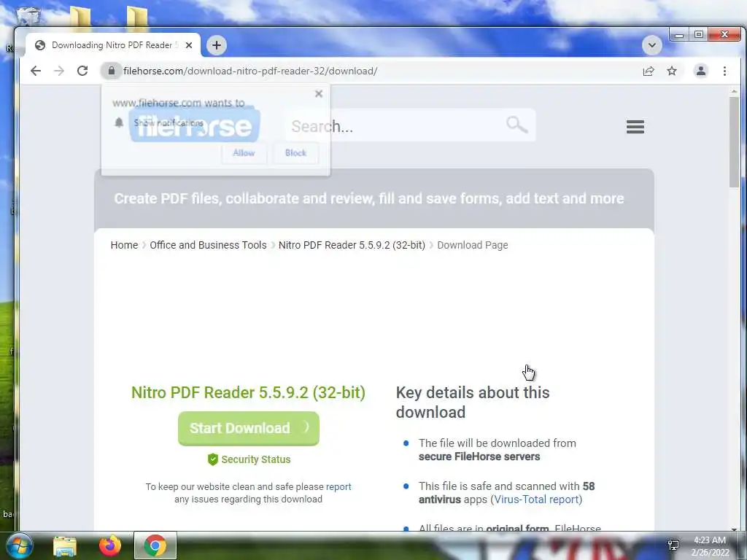
Task: Click the scrollbar down arrow
Action: click(734, 529)
